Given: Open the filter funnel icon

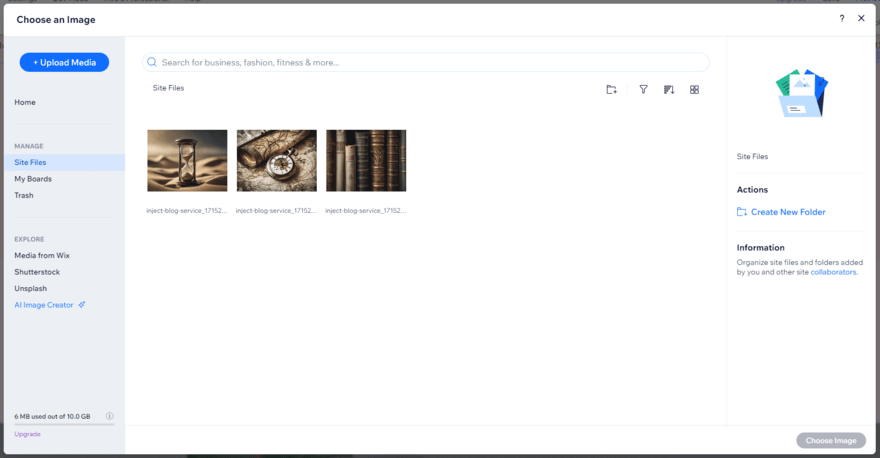Looking at the screenshot, I should coord(643,89).
